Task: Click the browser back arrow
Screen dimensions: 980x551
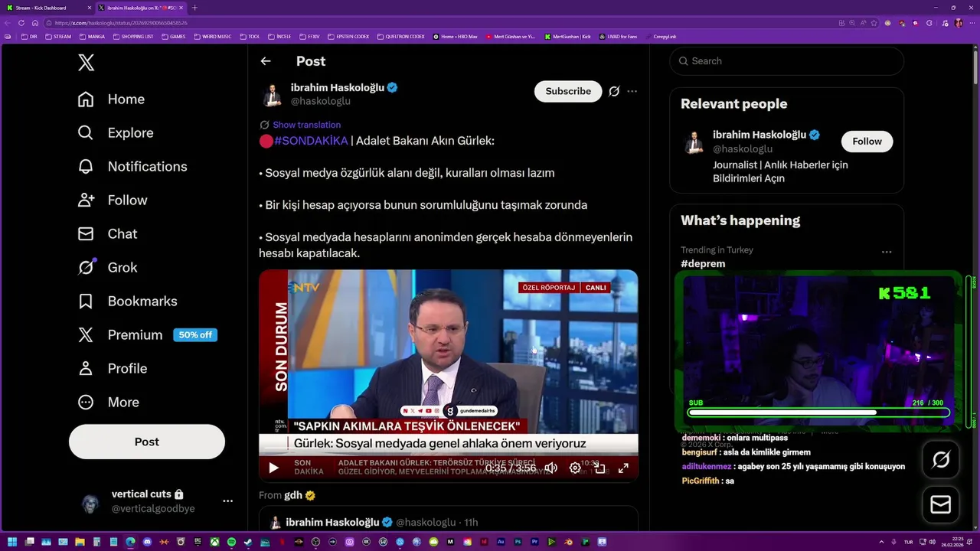Action: tap(8, 23)
